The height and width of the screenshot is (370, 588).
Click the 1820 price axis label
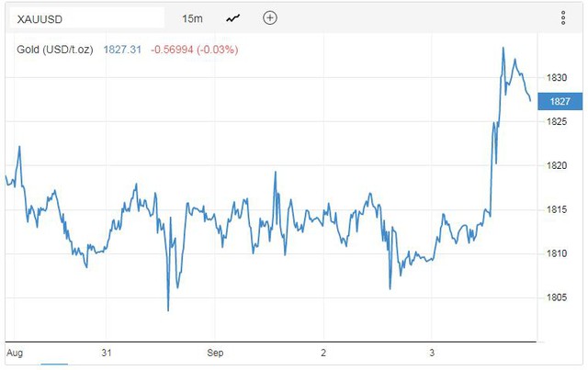556,165
